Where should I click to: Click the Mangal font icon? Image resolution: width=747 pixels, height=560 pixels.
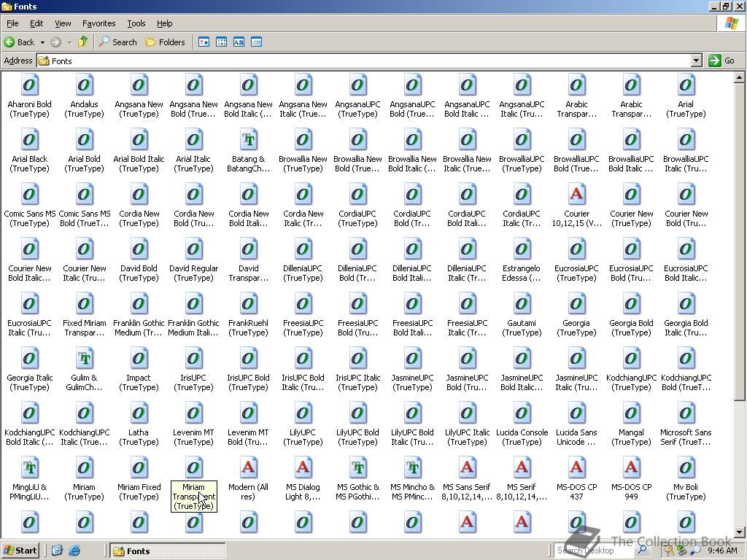pos(631,414)
